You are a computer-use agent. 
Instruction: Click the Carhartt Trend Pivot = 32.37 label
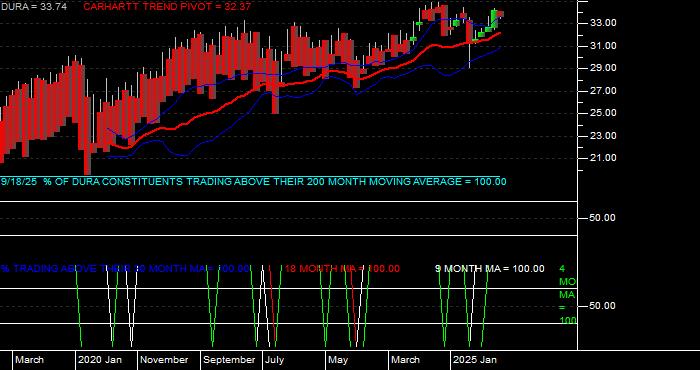167,7
